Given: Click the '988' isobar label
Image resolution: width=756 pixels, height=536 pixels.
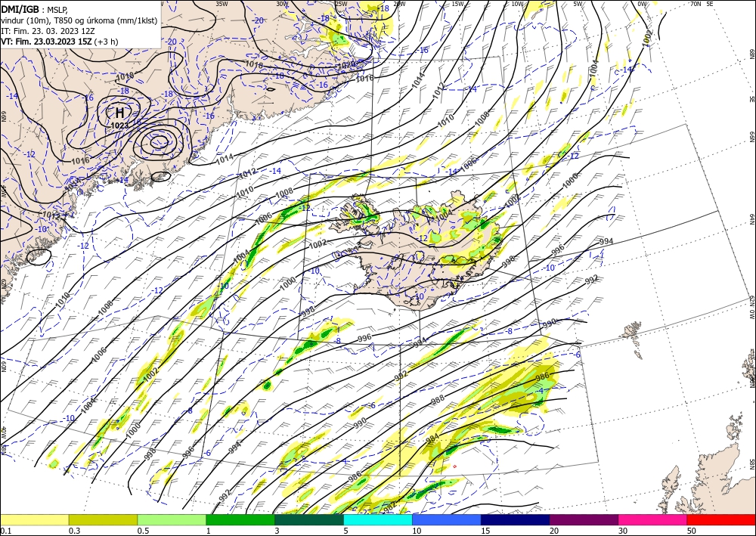Looking at the screenshot, I should point(437,400).
